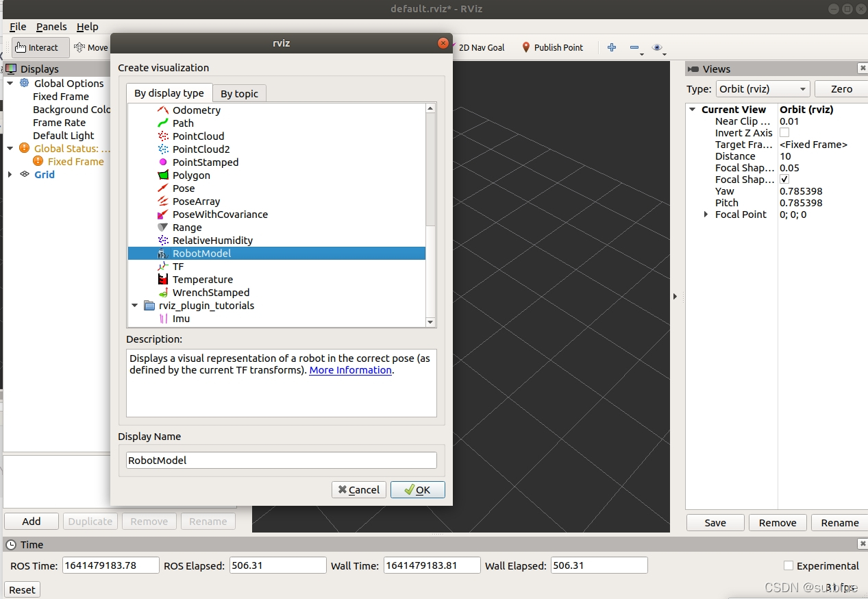Click the ROS Time field
The image size is (868, 599).
tap(111, 565)
